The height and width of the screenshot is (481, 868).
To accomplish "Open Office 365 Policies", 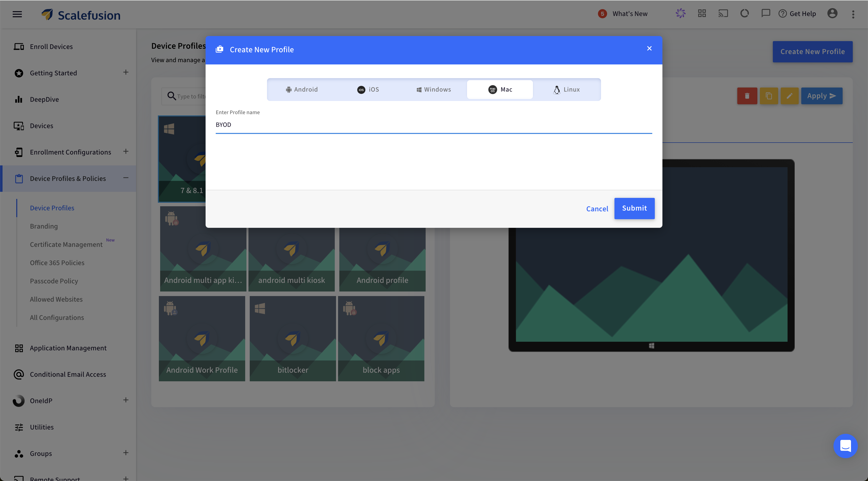I will (57, 263).
